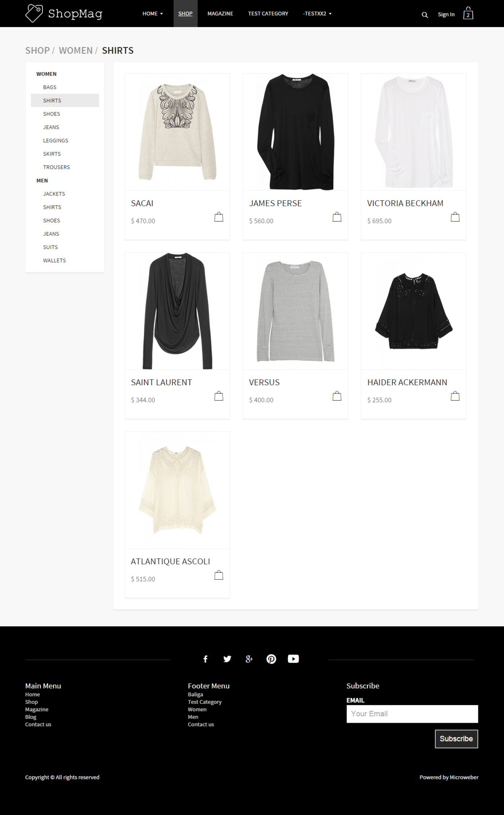Open the search magnifier icon
The width and height of the screenshot is (504, 815).
[x=425, y=15]
